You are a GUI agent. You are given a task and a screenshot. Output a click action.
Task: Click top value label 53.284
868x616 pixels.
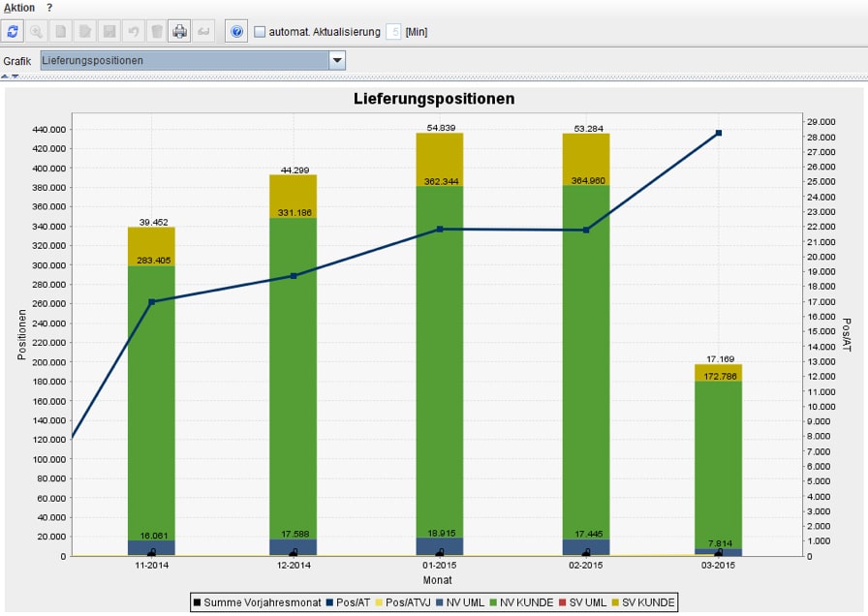point(588,129)
